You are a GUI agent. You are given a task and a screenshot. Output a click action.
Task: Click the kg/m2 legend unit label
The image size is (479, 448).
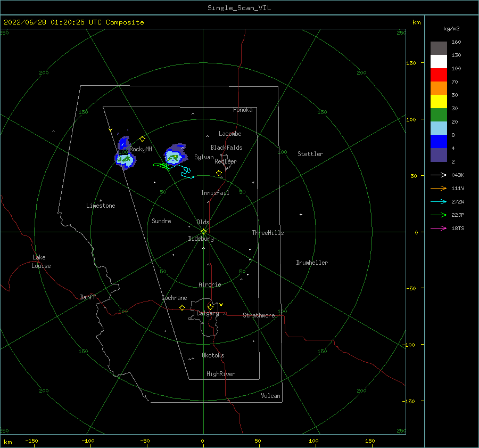(451, 29)
